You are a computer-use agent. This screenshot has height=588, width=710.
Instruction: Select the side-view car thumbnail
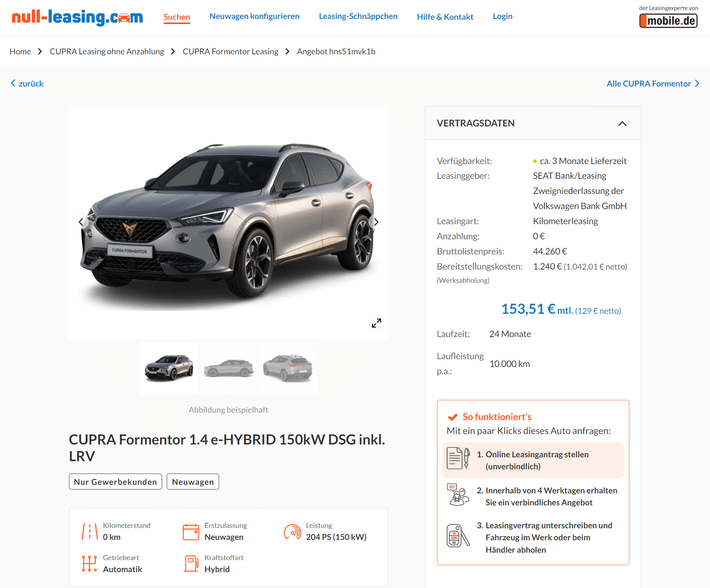click(228, 368)
